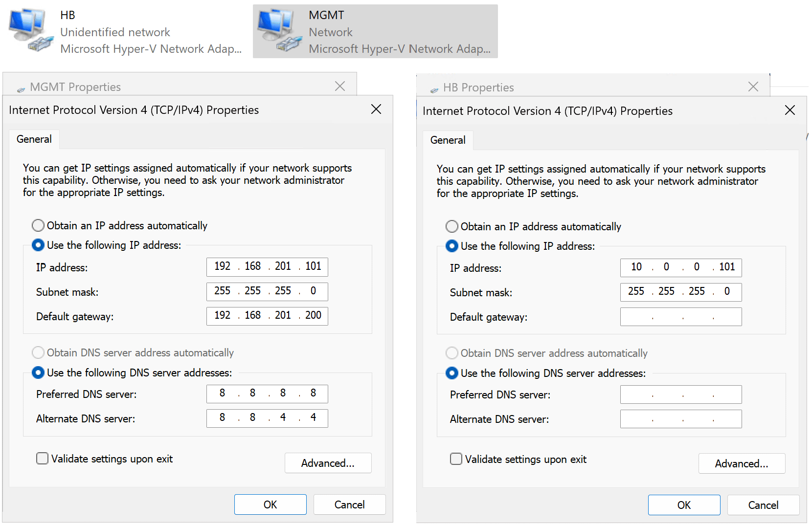Focus the MGMT Preferred DNS server field
This screenshot has width=812, height=526.
(267, 394)
